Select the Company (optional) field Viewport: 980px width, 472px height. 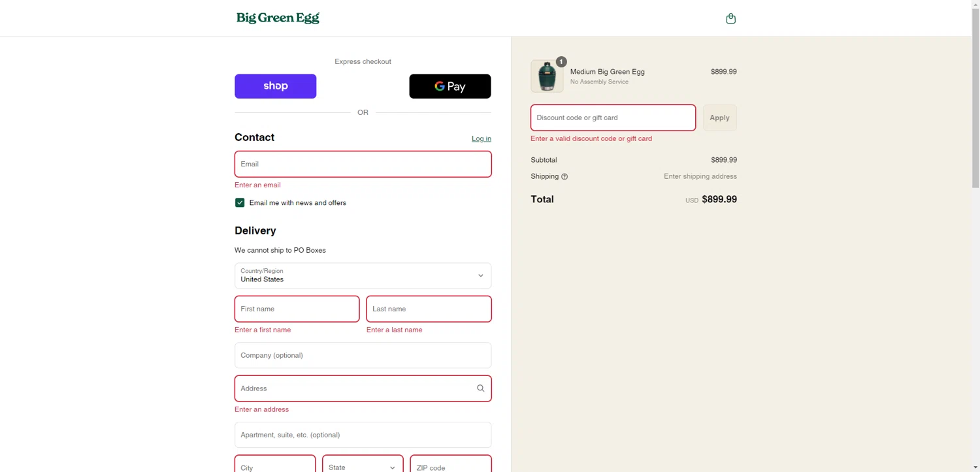pyautogui.click(x=363, y=355)
